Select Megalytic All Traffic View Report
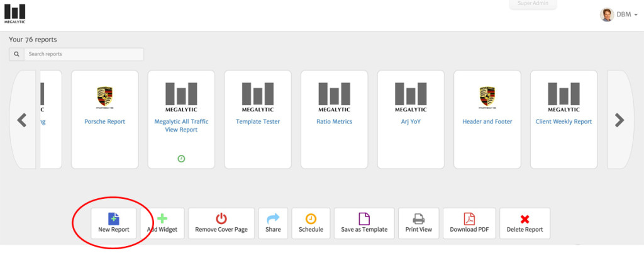The image size is (644, 253). pyautogui.click(x=181, y=119)
